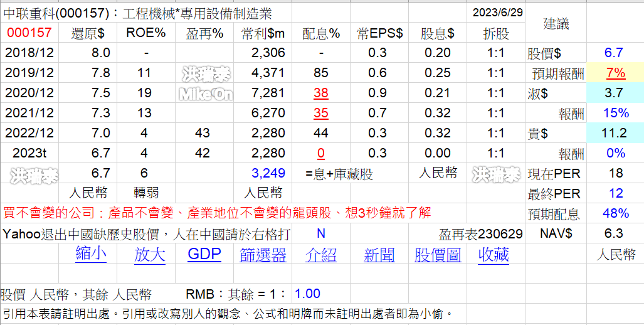
Task: Select the 2023t row label
Action: coord(29,153)
